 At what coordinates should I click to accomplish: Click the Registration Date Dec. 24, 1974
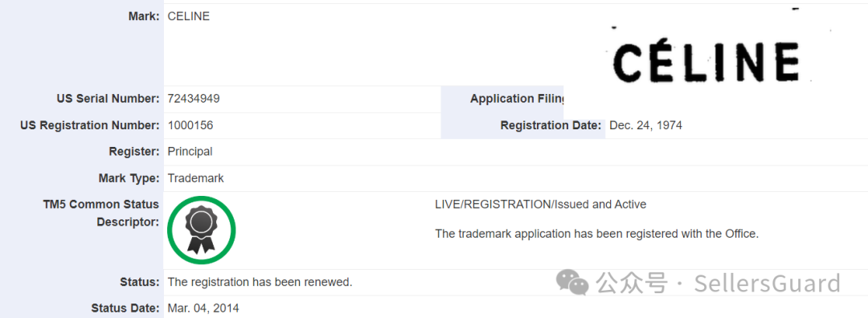645,125
